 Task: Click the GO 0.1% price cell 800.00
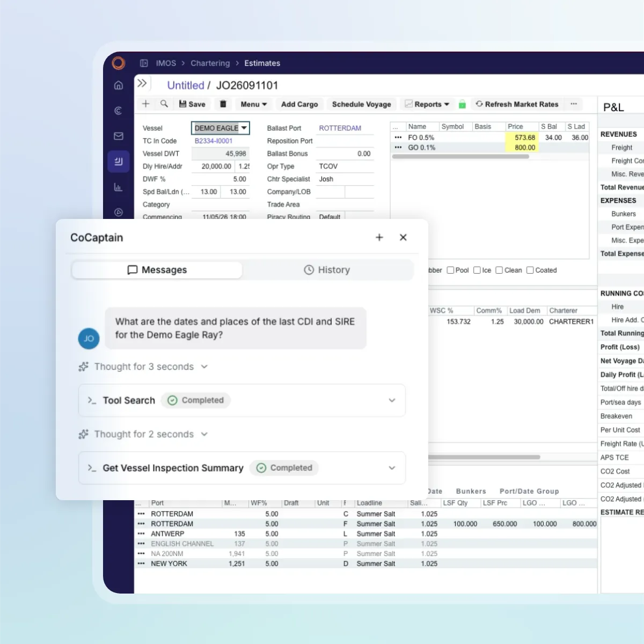(x=521, y=148)
